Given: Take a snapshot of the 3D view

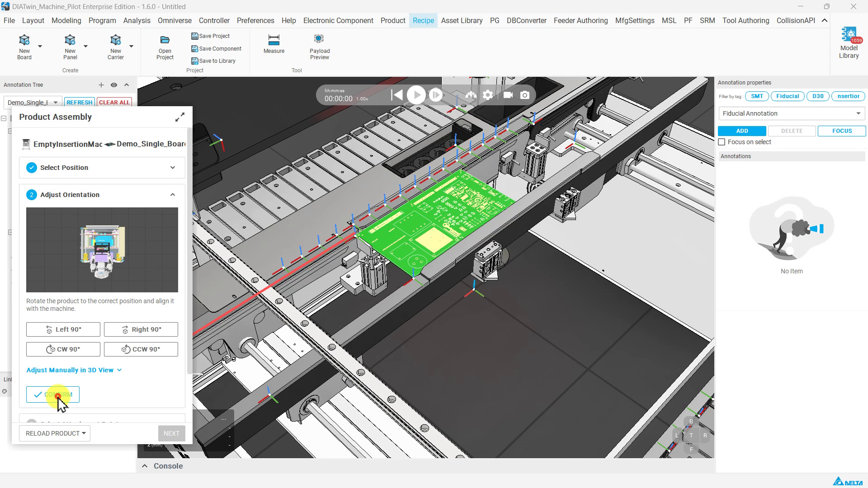Looking at the screenshot, I should tap(525, 95).
